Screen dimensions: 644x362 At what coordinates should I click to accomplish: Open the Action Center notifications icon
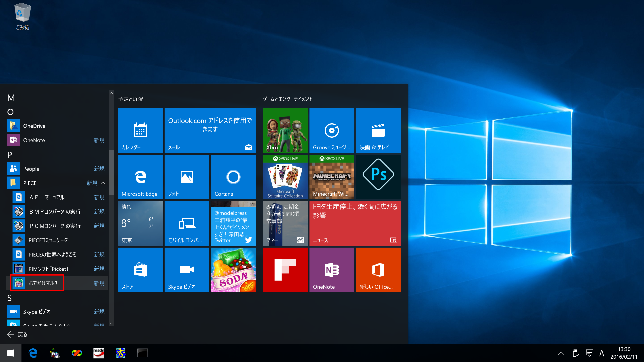[x=589, y=353]
